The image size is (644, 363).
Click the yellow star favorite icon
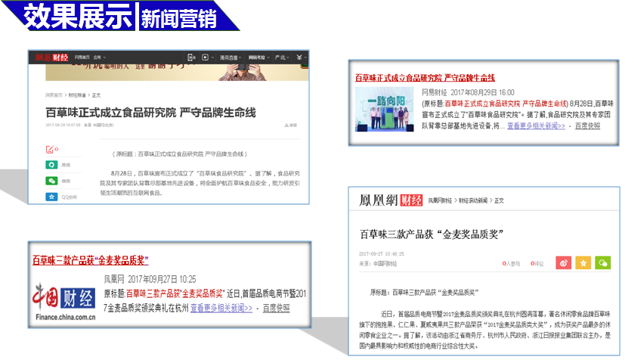coord(584,262)
